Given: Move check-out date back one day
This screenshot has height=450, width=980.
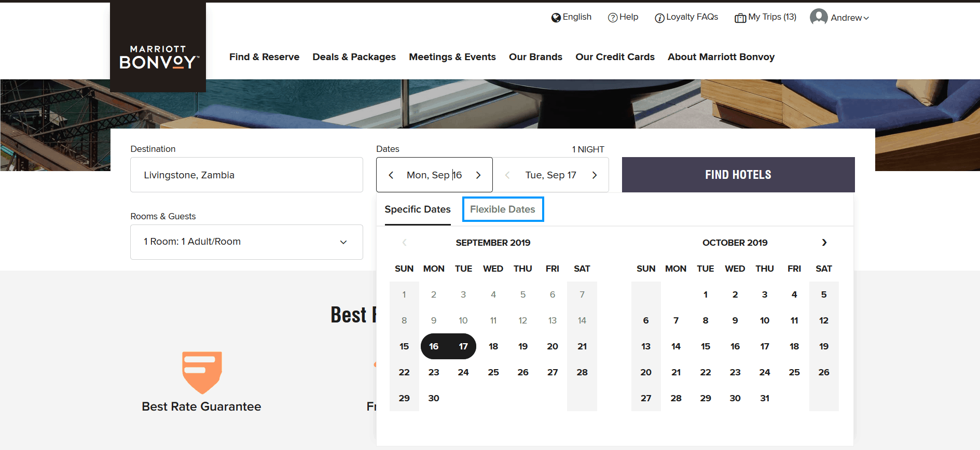Looking at the screenshot, I should 507,175.
